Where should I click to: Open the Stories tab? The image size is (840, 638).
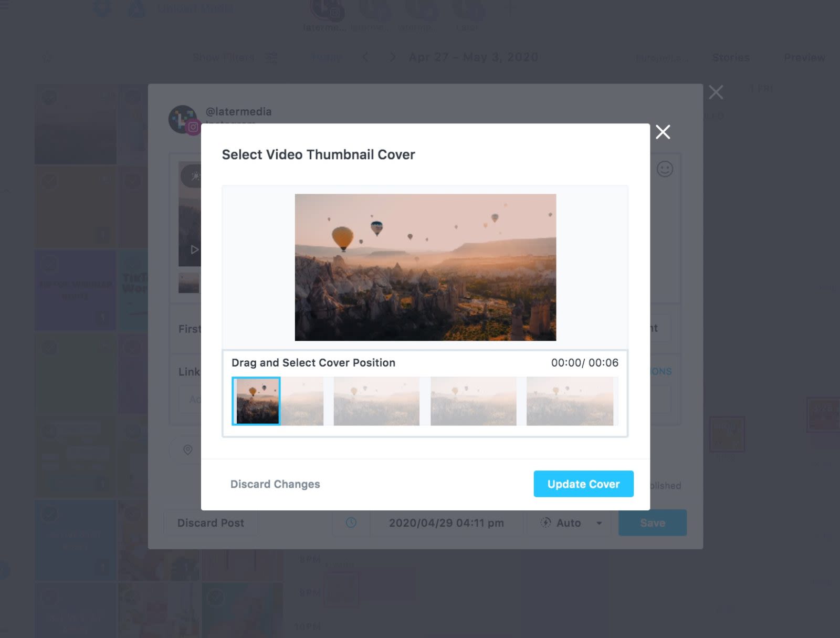pyautogui.click(x=731, y=57)
